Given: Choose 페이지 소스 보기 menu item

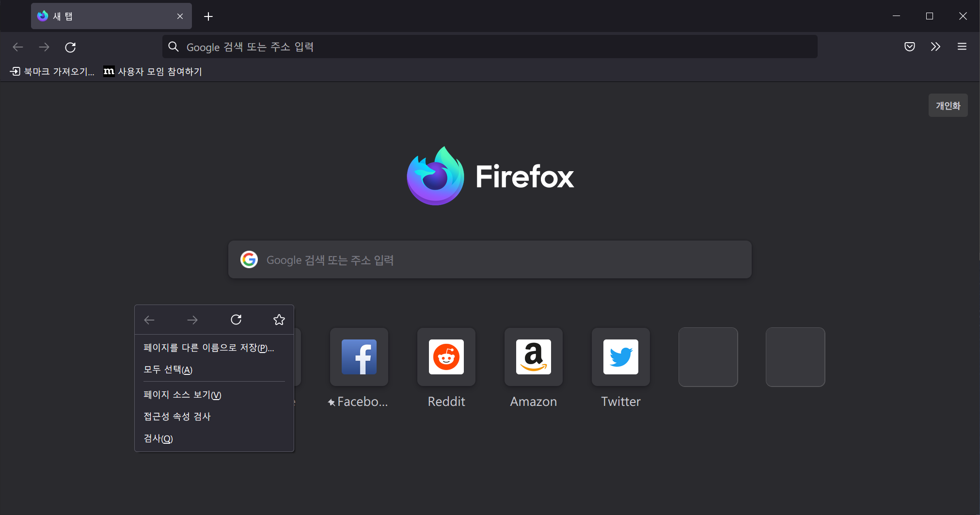Looking at the screenshot, I should [214, 395].
